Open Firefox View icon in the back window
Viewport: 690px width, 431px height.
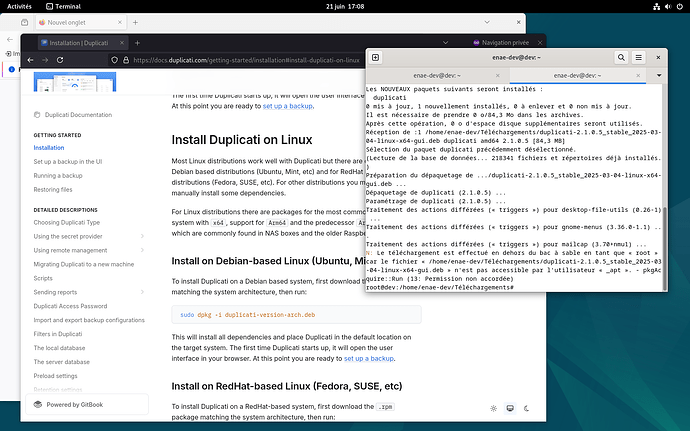(x=25, y=22)
